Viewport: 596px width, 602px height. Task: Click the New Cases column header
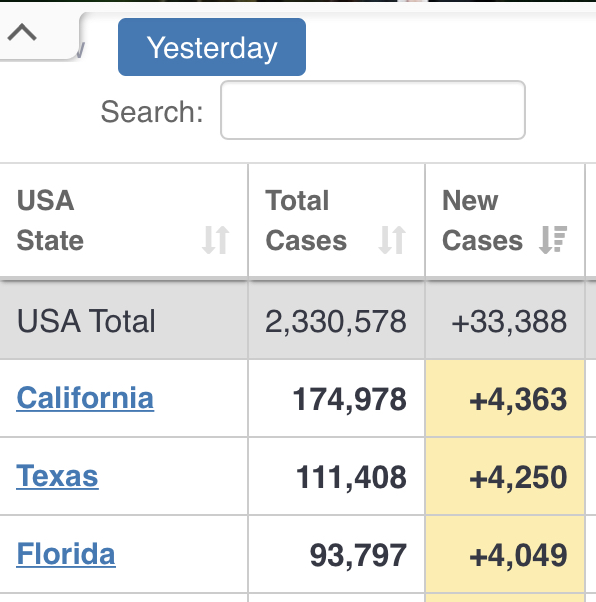[x=505, y=220]
